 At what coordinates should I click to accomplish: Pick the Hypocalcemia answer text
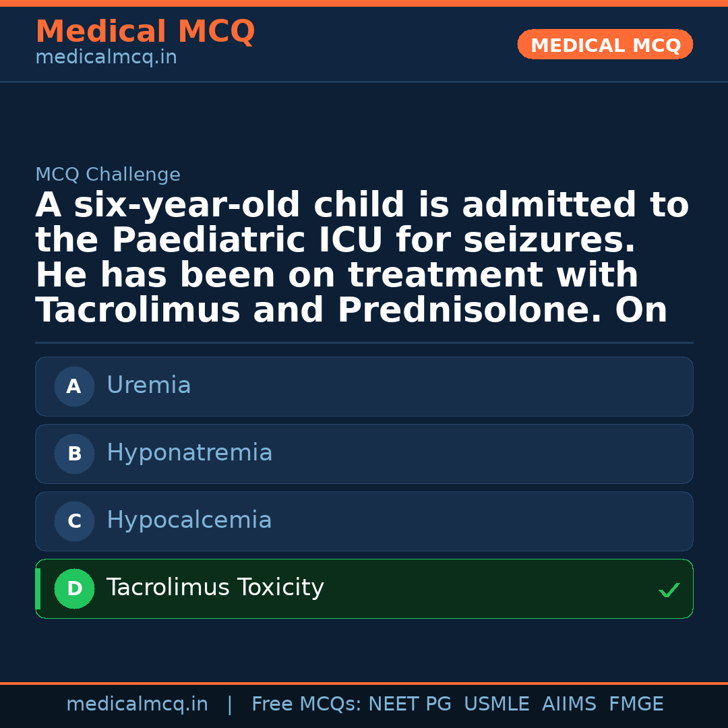click(x=189, y=520)
